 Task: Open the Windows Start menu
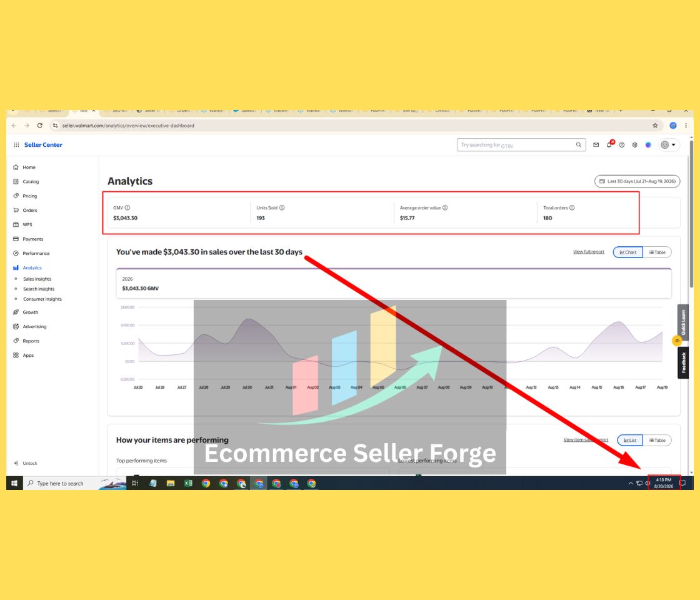pos(14,484)
